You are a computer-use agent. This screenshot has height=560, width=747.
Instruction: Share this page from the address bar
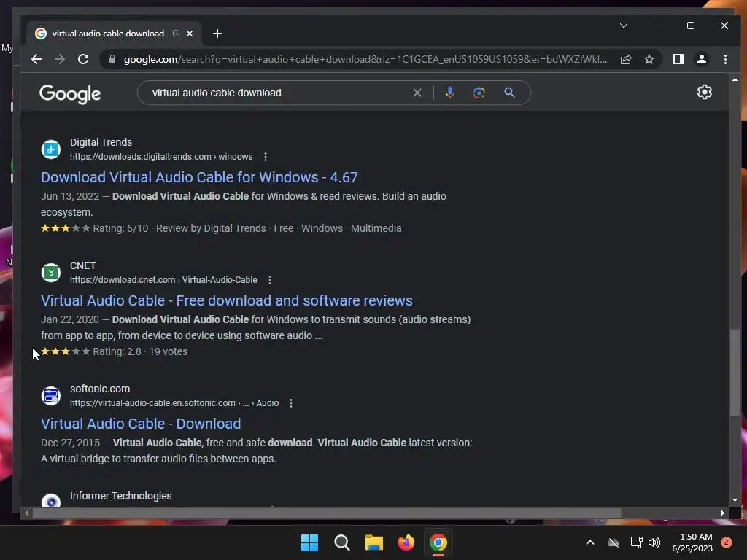(626, 60)
